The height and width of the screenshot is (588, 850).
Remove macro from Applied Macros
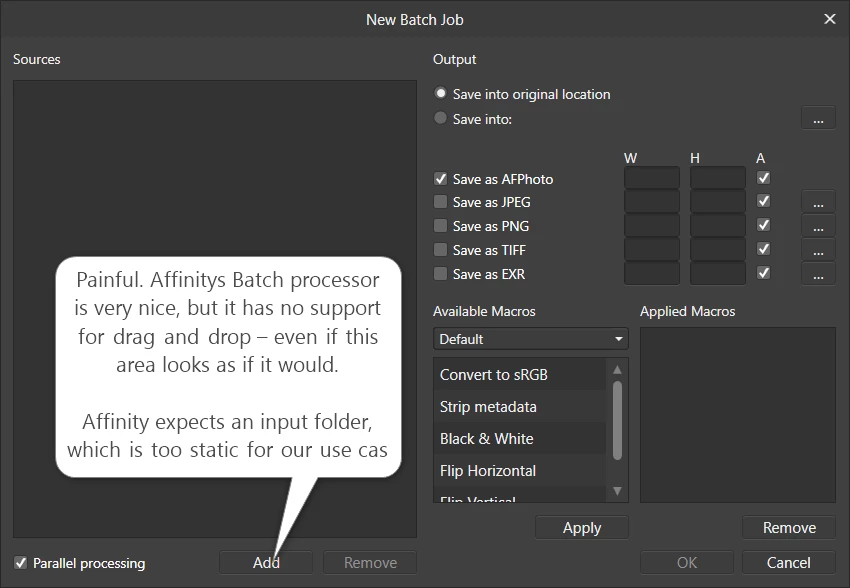[789, 527]
